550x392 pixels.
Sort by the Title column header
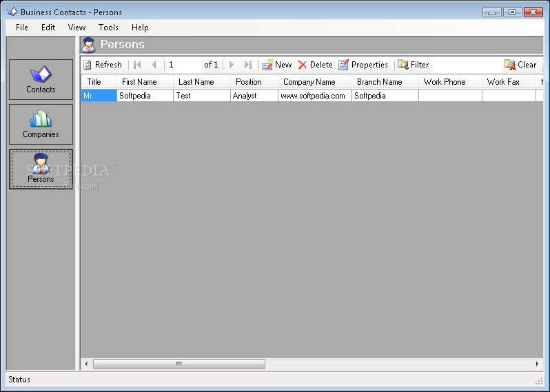(99, 82)
